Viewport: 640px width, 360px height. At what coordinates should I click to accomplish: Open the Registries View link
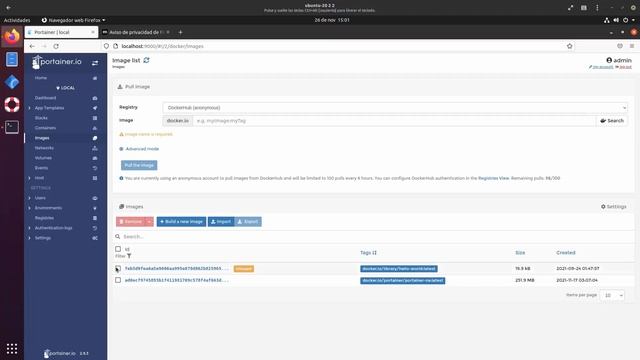tap(493, 178)
